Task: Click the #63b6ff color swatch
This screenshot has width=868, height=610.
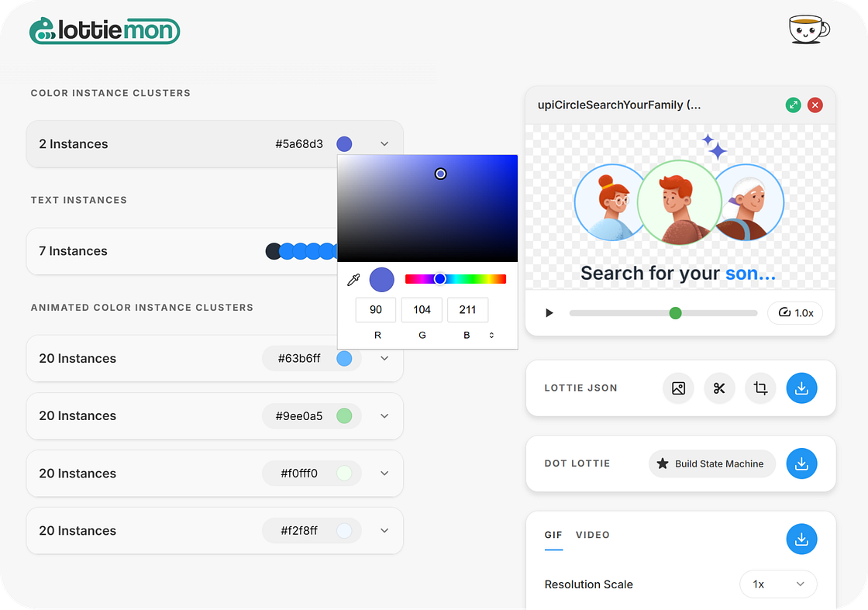Action: click(344, 358)
